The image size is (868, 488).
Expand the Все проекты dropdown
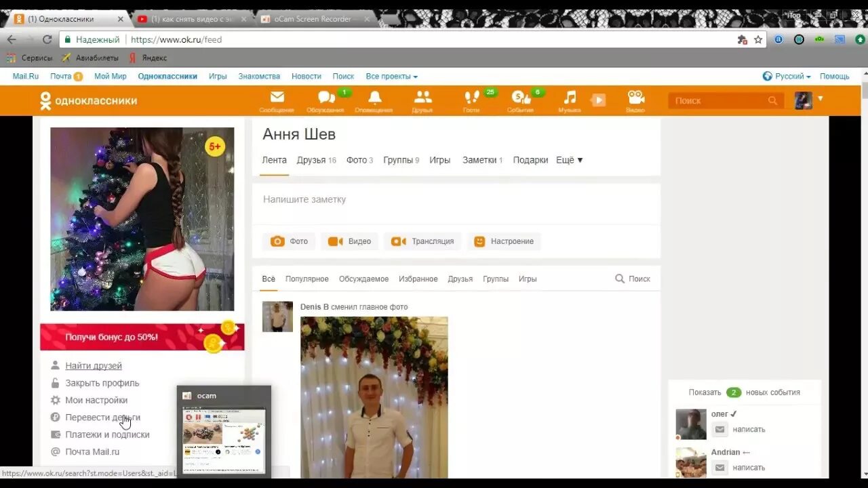[392, 77]
